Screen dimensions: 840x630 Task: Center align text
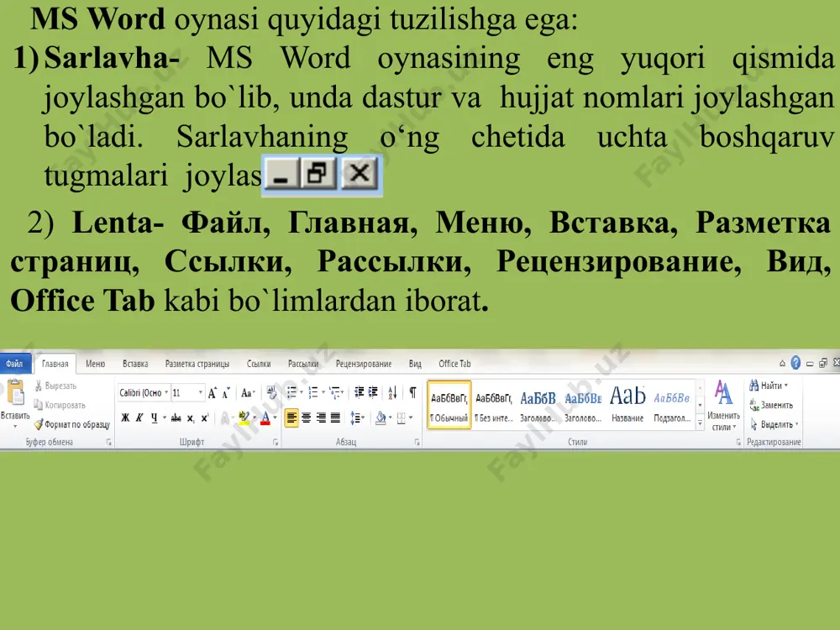pos(307,417)
